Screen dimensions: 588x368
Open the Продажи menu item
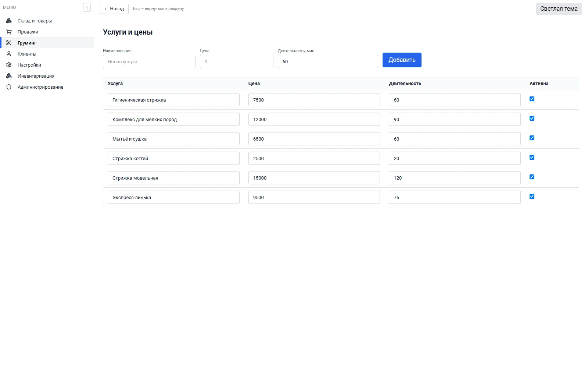point(47,32)
